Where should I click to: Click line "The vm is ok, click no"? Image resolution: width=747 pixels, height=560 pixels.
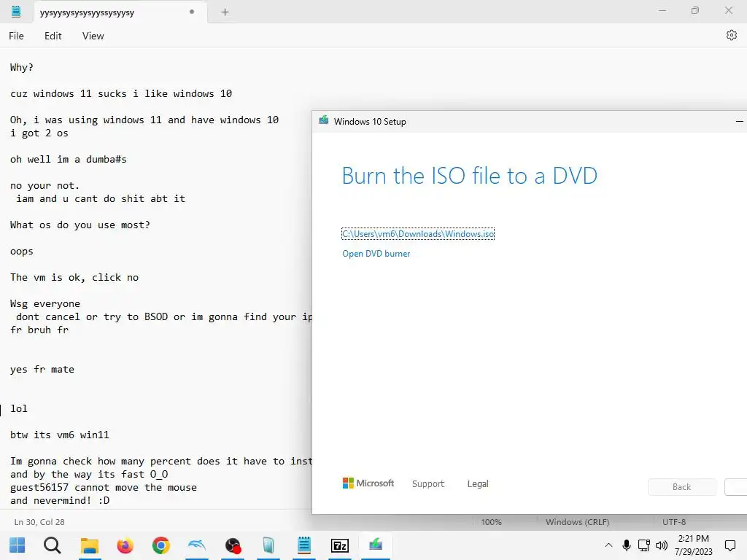point(74,277)
